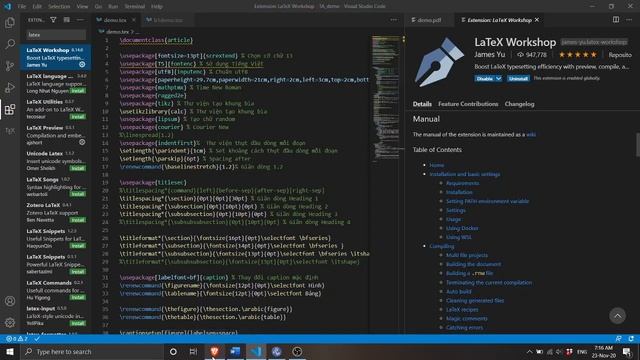Open the Source Control view
The height and width of the screenshot is (360, 640).
point(10,66)
